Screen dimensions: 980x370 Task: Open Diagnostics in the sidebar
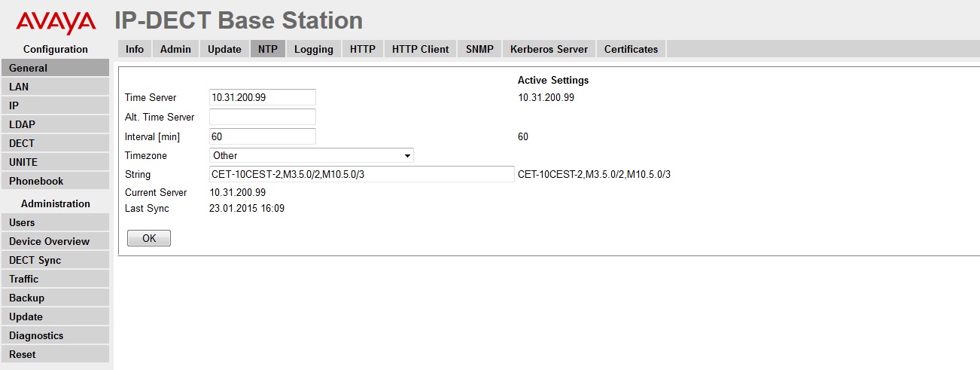(x=55, y=335)
